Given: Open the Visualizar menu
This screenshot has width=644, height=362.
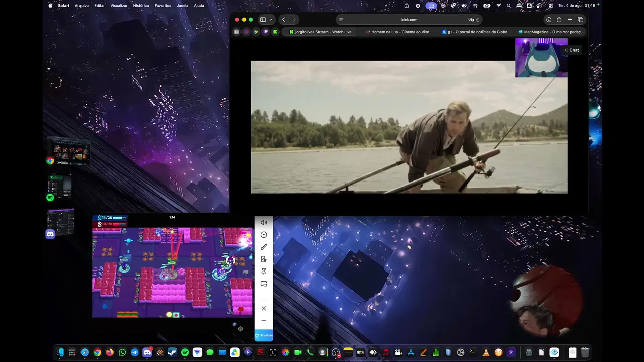Looking at the screenshot, I should [x=119, y=5].
